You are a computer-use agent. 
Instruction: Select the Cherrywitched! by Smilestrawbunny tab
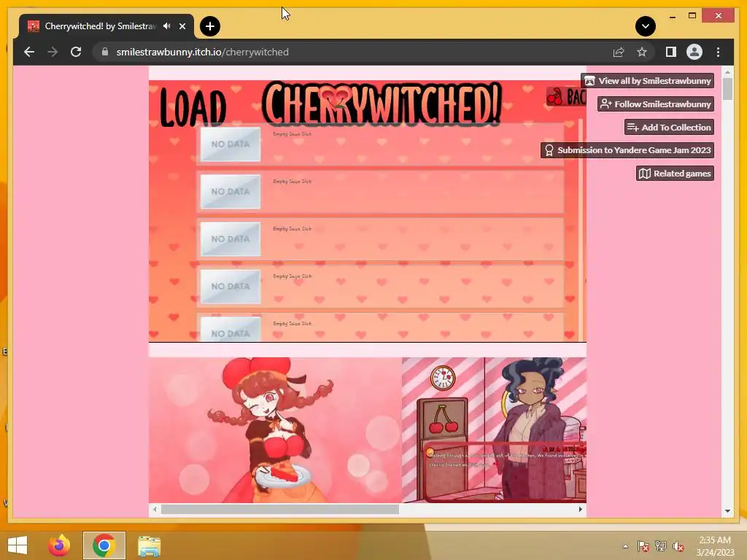coord(106,26)
